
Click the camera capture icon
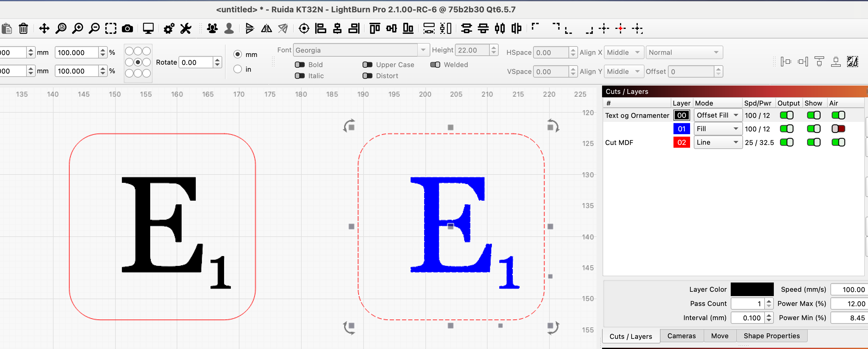tap(127, 29)
